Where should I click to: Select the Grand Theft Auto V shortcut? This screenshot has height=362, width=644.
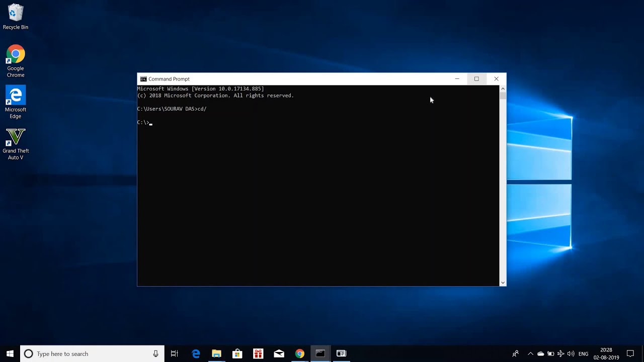(16, 144)
